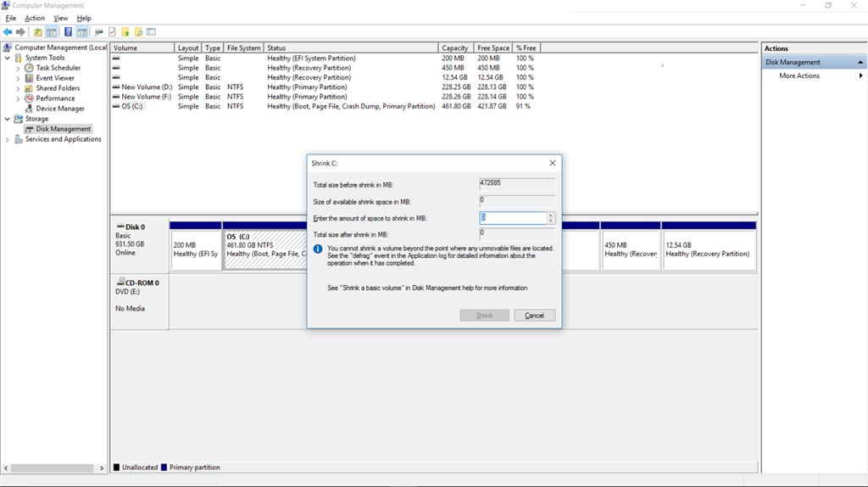Click the Device Manager icon

(29, 109)
